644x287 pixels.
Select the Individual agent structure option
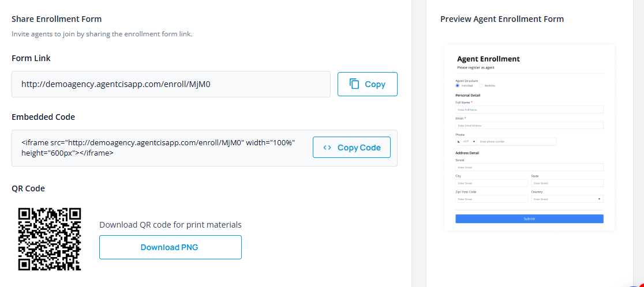tap(458, 85)
